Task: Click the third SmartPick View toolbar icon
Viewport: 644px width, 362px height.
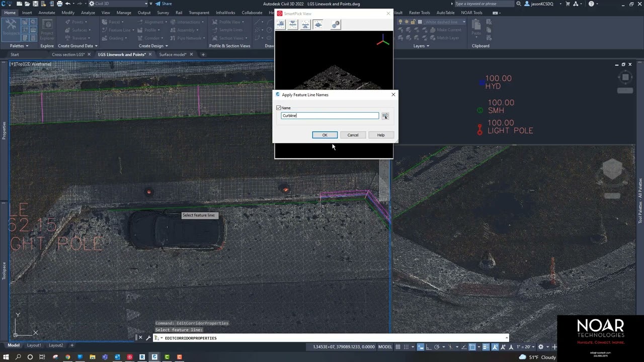Action: pyautogui.click(x=305, y=24)
